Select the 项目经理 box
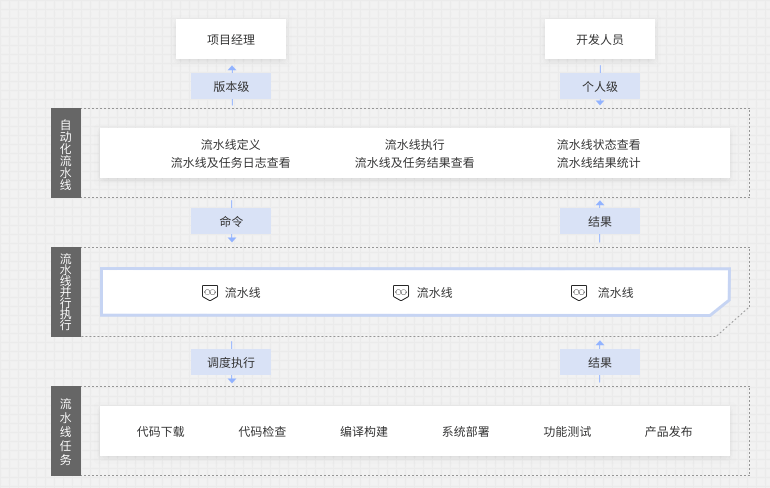The height and width of the screenshot is (488, 770). point(231,39)
